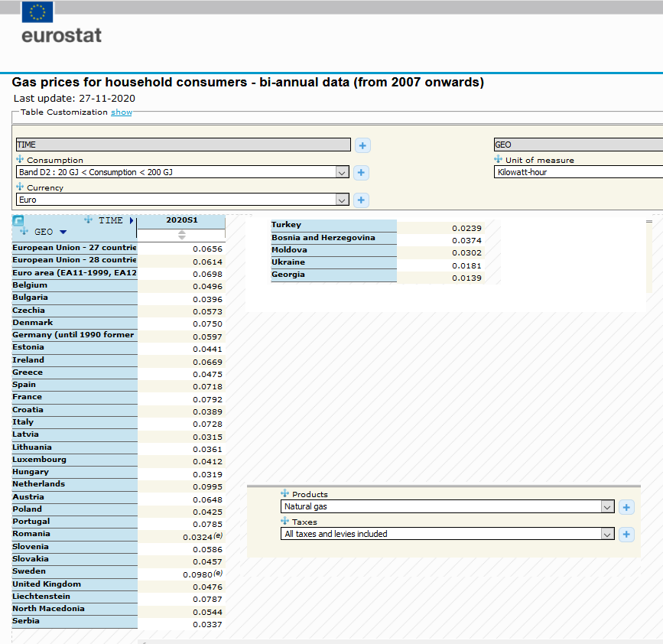Click the move icon next to Consumption label
Screen dimensions: 663x644
[20, 159]
